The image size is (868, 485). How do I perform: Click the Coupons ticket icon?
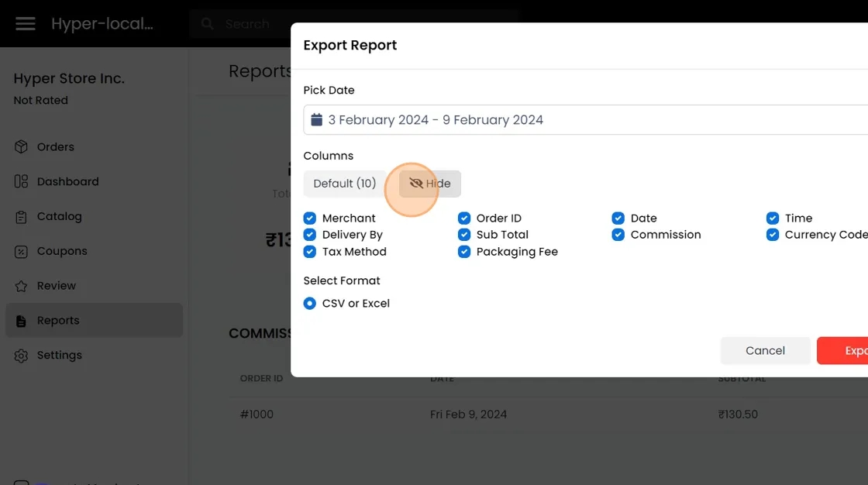21,252
